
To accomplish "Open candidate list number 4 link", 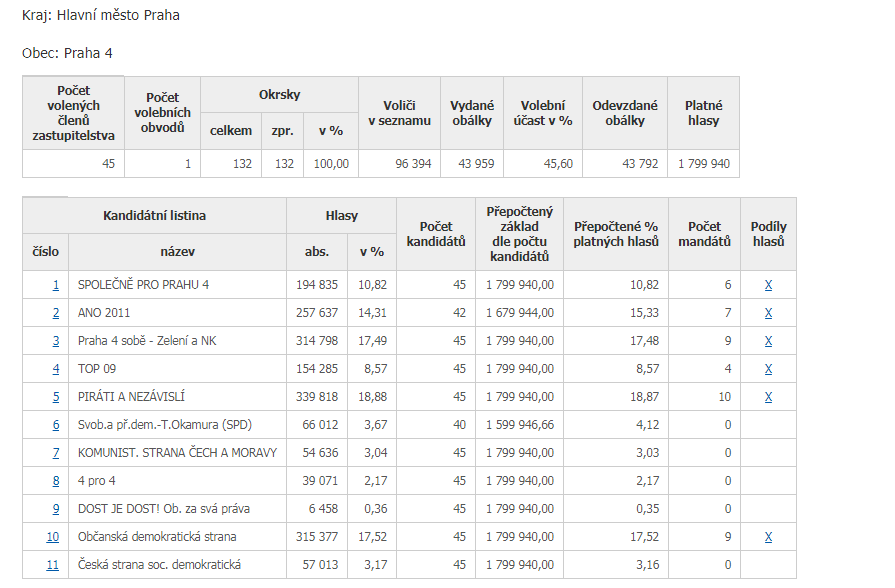I will 55,369.
